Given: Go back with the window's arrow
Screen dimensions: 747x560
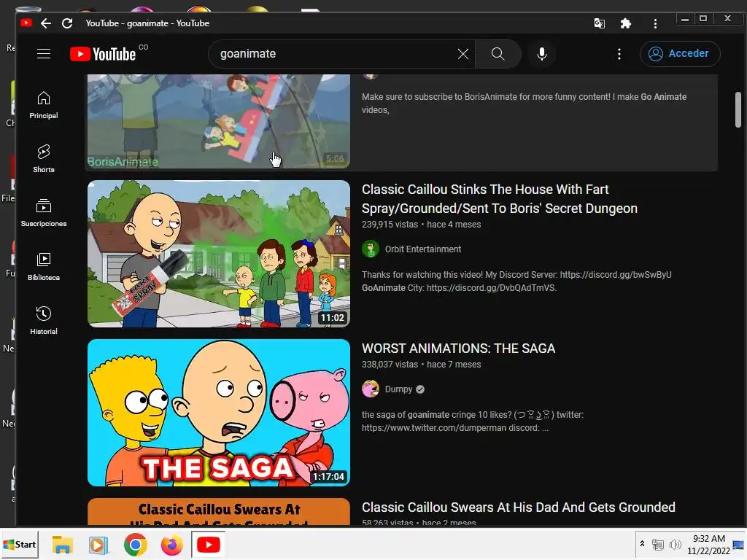Looking at the screenshot, I should (46, 23).
